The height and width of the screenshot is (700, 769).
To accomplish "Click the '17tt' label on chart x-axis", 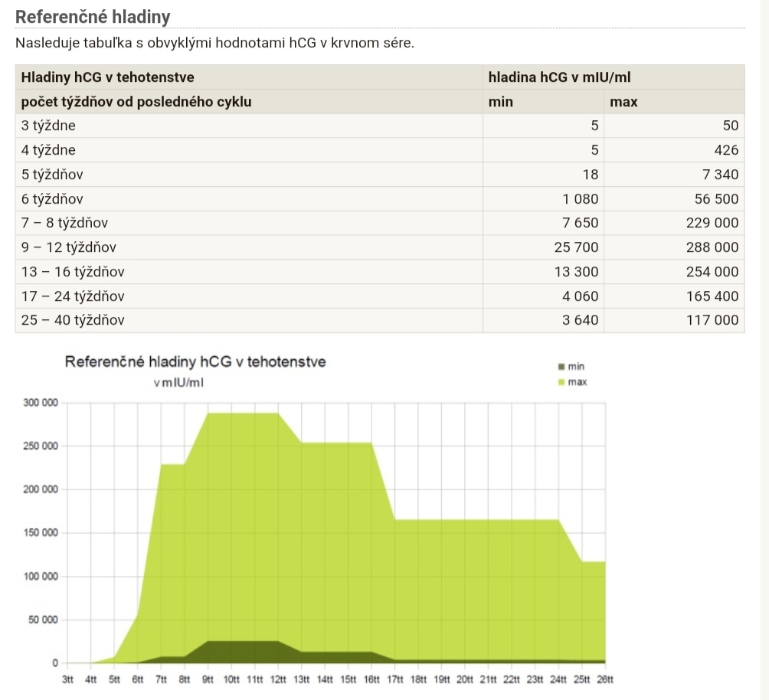I will pos(395,679).
